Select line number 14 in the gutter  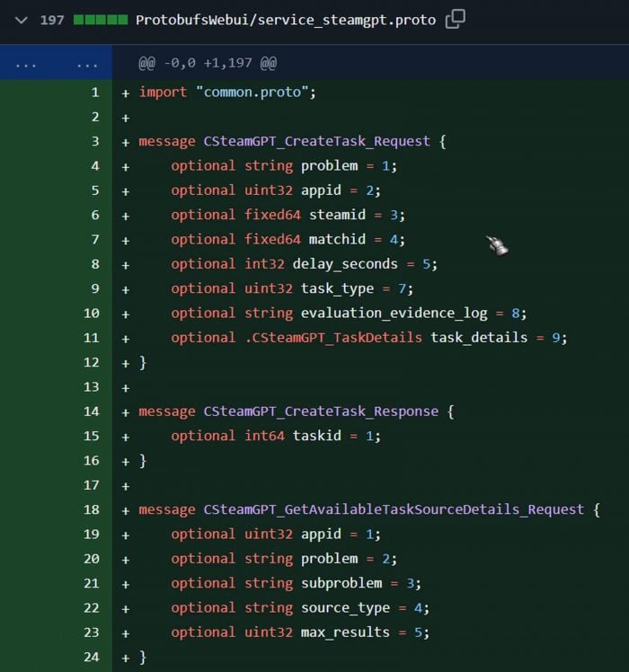[x=92, y=411]
